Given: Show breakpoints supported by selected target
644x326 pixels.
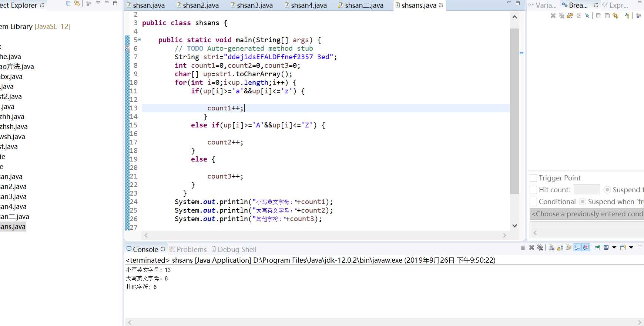Looking at the screenshot, I should click(570, 16).
